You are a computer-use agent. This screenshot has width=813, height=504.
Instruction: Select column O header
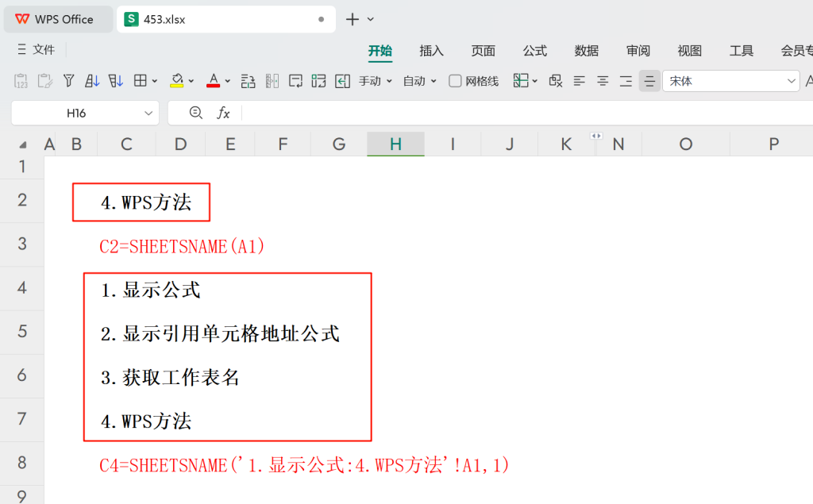tap(685, 144)
